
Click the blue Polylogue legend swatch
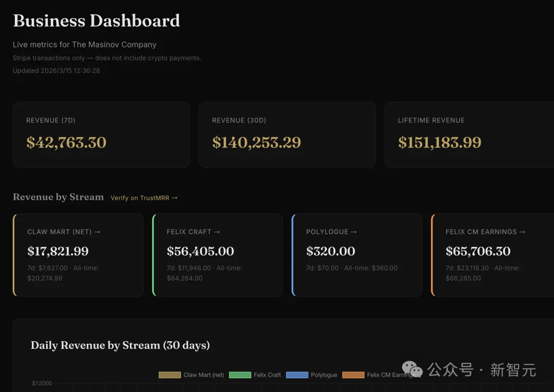(x=297, y=375)
